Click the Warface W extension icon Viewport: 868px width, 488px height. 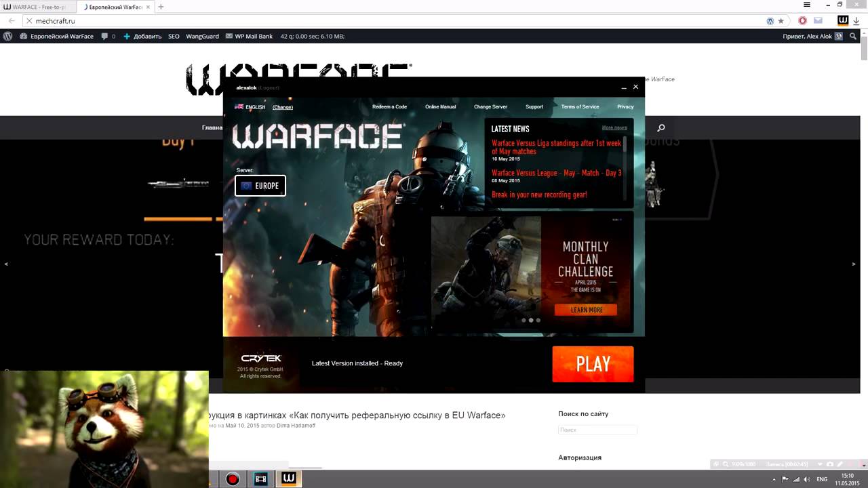tap(843, 21)
